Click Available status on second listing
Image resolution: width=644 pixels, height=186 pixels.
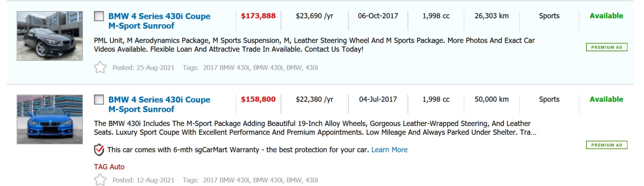click(x=606, y=99)
